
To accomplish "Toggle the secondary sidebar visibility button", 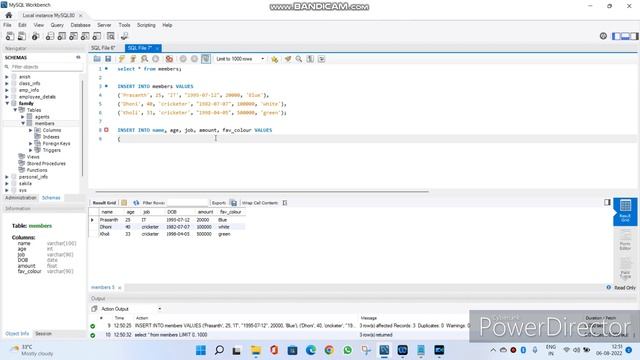I will pos(634,36).
